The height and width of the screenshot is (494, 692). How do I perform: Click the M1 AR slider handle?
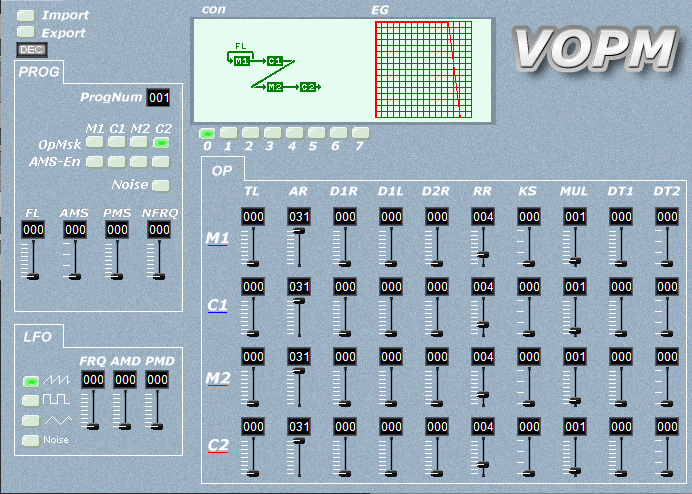pyautogui.click(x=299, y=231)
